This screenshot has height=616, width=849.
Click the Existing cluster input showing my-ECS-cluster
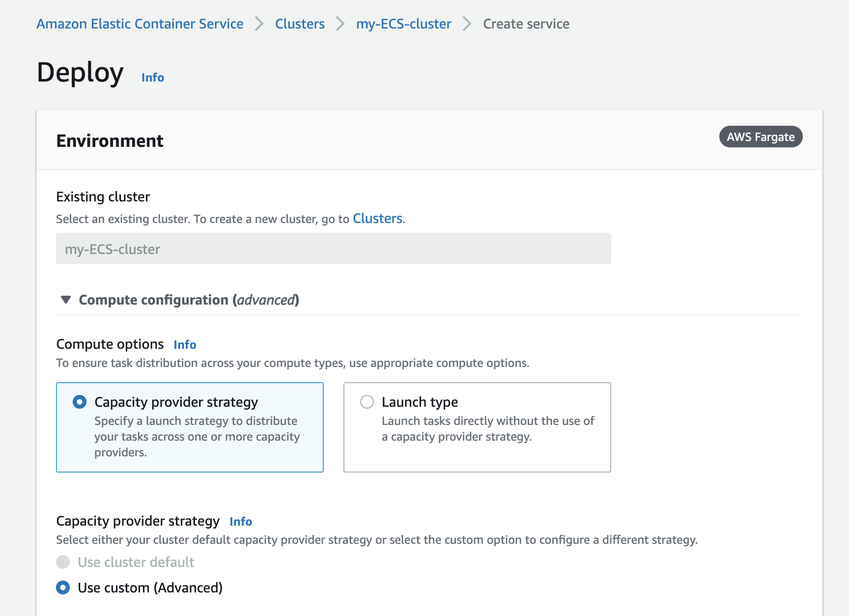pyautogui.click(x=333, y=249)
